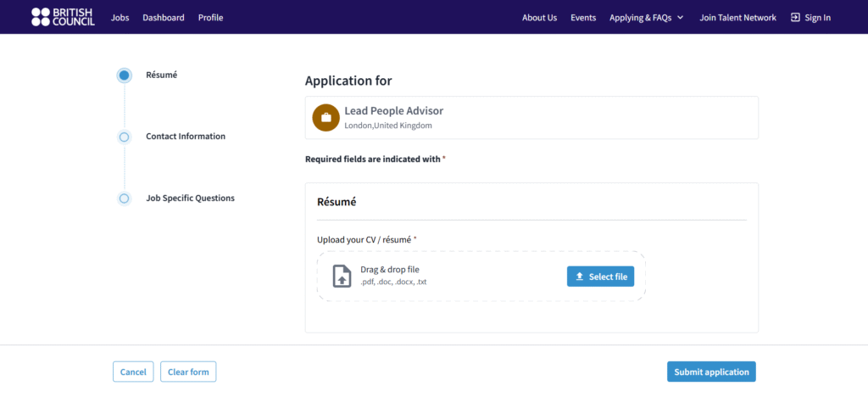868x397 pixels.
Task: Click the Upload your CV / résumé label
Action: pyautogui.click(x=364, y=240)
